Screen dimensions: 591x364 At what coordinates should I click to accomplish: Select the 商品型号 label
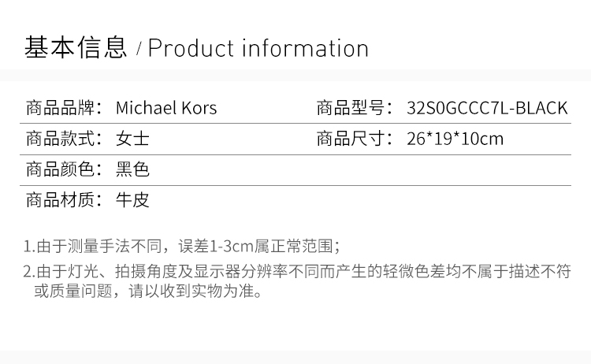point(355,108)
